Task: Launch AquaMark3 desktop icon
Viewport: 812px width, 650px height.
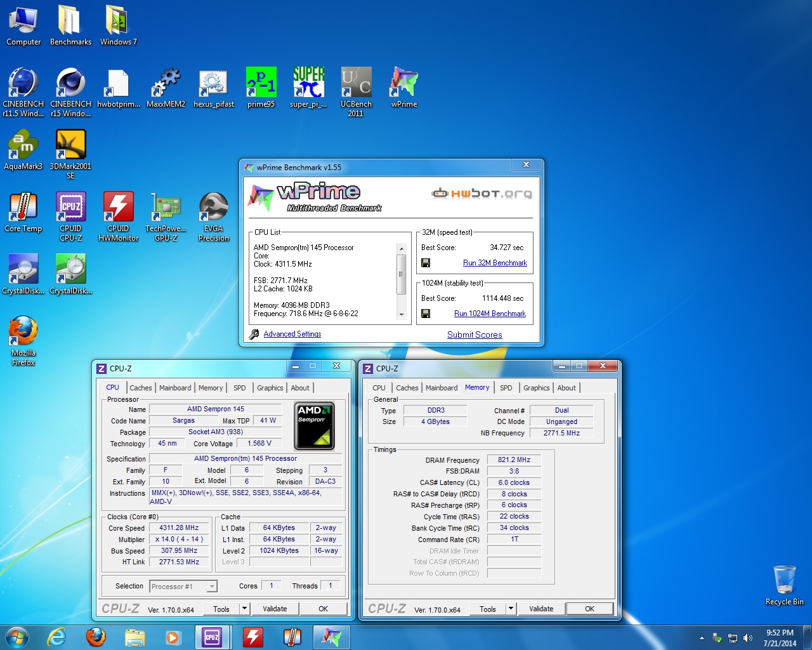Action: point(23,150)
